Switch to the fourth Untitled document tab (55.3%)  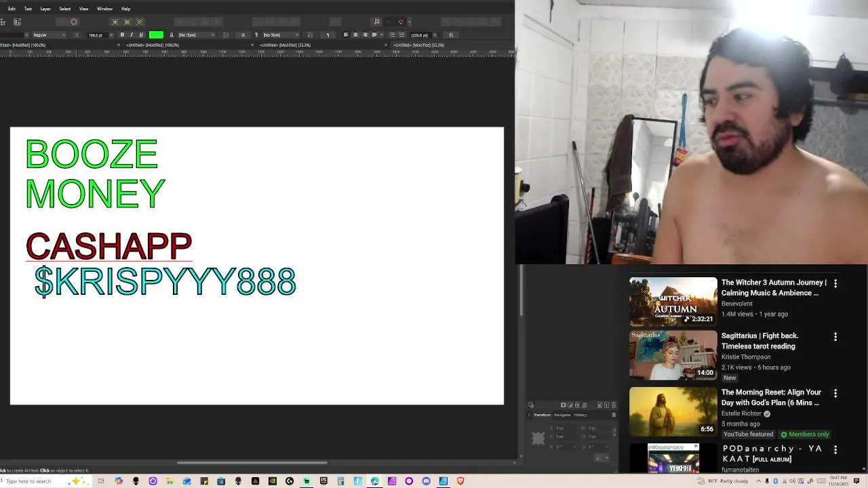pos(419,45)
